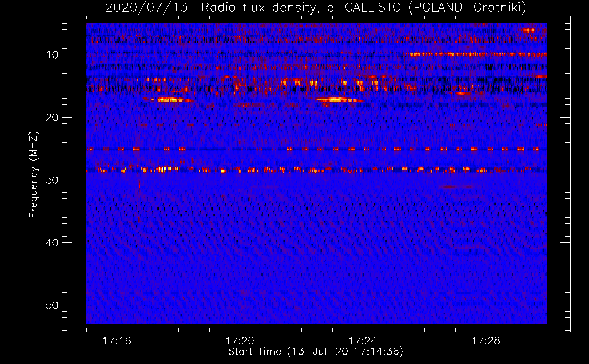Image resolution: width=589 pixels, height=364 pixels.
Task: Click the 17:16 time tick label
Action: coord(117,341)
